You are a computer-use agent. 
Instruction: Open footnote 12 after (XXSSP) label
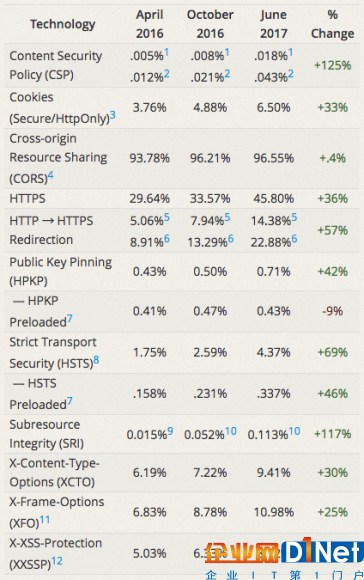(x=57, y=561)
